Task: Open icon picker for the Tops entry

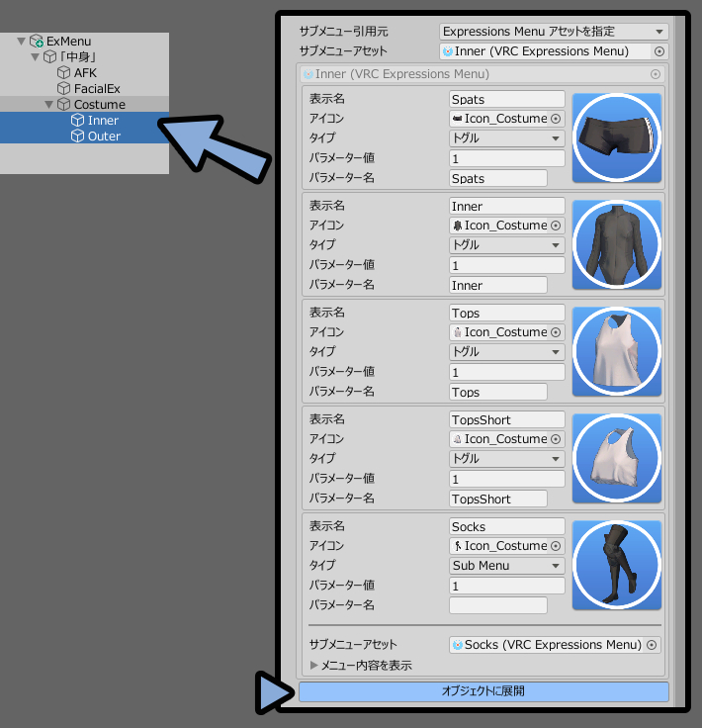Action: coord(556,332)
